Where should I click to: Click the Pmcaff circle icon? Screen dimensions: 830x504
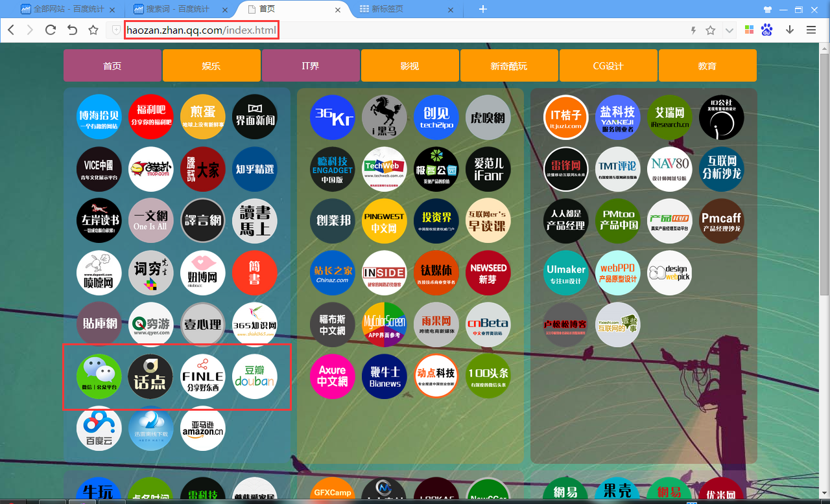pos(722,221)
